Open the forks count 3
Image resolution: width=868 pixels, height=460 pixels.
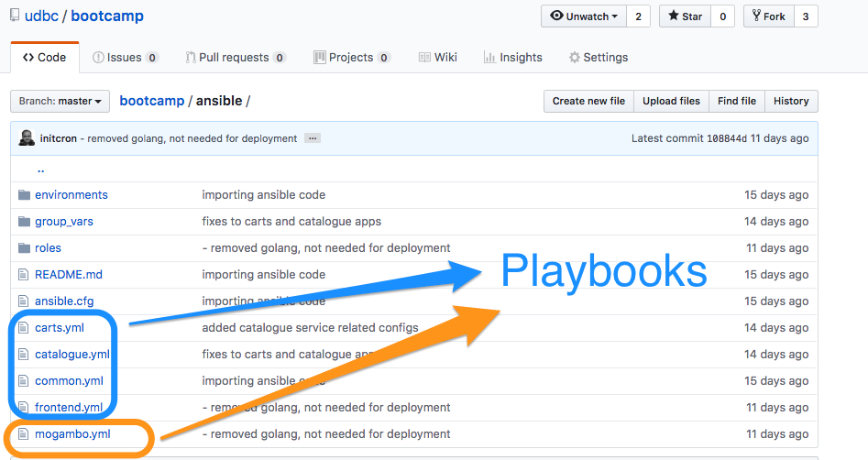click(806, 16)
